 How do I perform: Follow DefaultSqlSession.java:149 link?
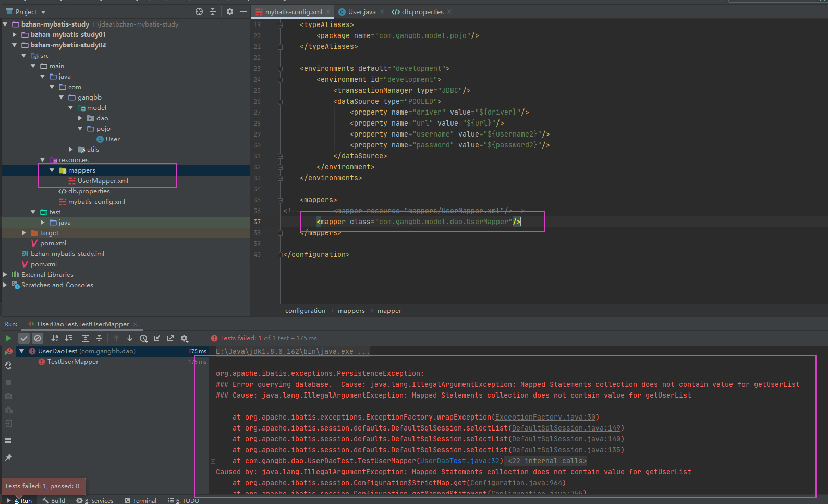[566, 428]
